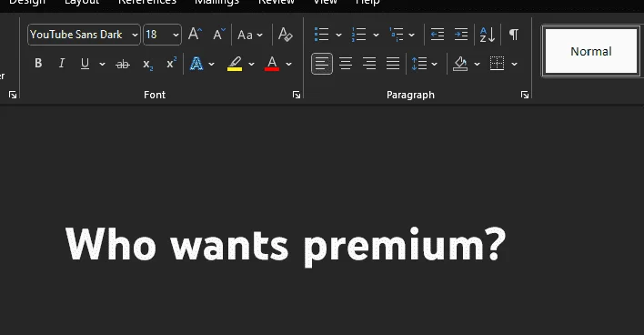Open the Layout tab

82,2
